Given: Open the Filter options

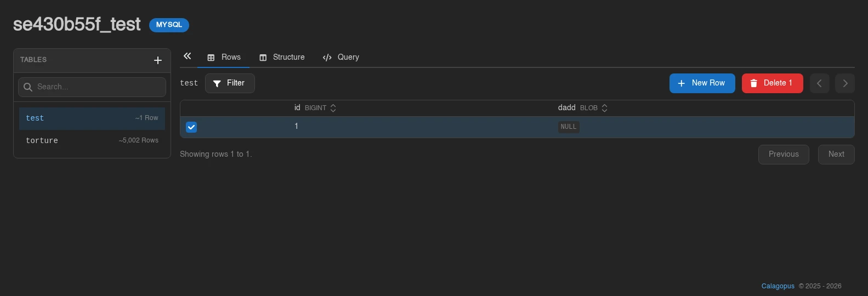Looking at the screenshot, I should point(230,83).
